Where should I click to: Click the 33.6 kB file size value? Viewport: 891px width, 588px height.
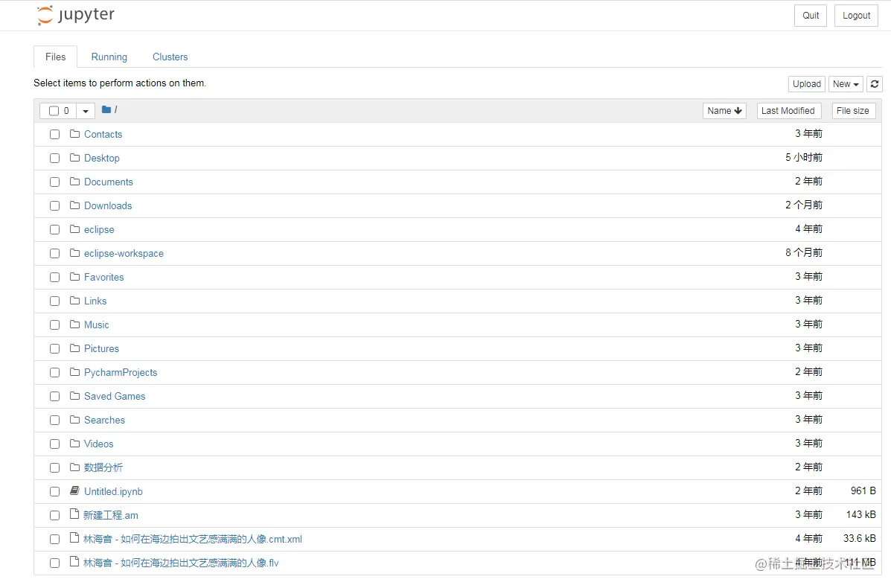pyautogui.click(x=859, y=539)
